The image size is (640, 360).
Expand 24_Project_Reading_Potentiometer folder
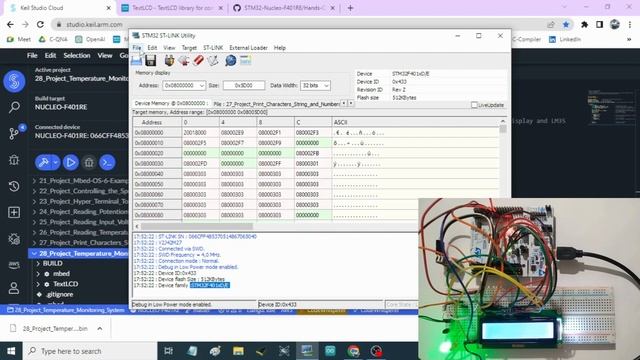(34, 211)
